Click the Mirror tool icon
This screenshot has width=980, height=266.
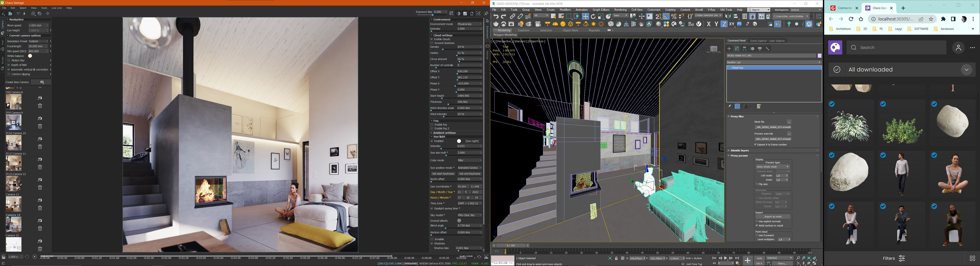click(x=728, y=16)
